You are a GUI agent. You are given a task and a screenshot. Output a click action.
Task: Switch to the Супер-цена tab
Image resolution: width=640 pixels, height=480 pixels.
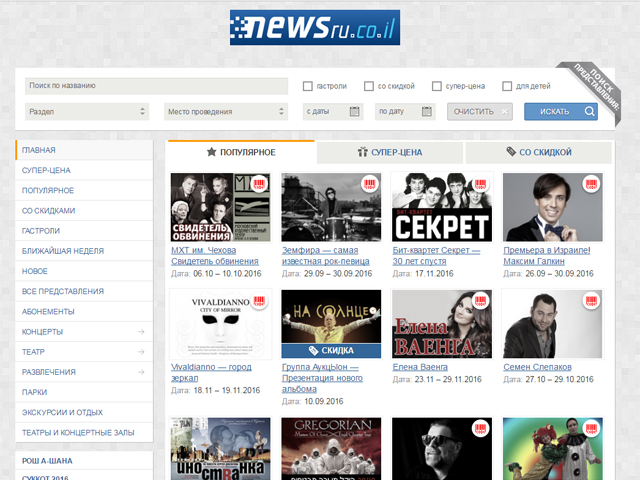tap(390, 152)
